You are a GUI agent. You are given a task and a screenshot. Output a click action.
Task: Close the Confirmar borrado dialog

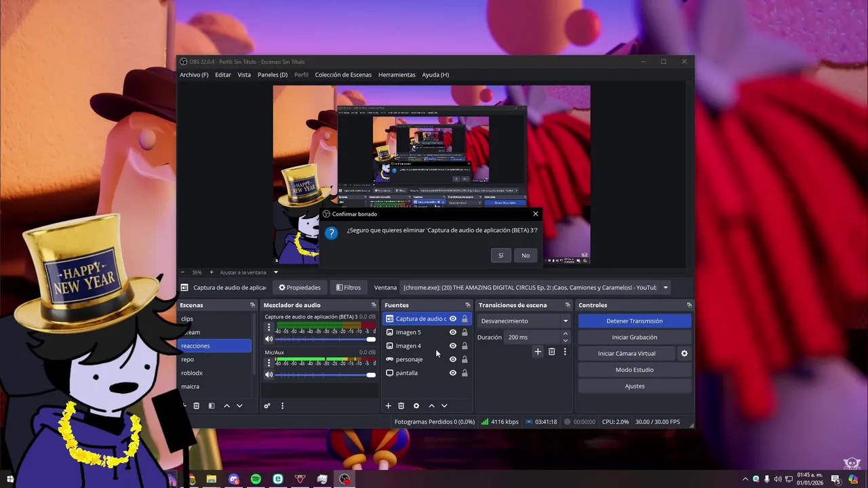(536, 214)
